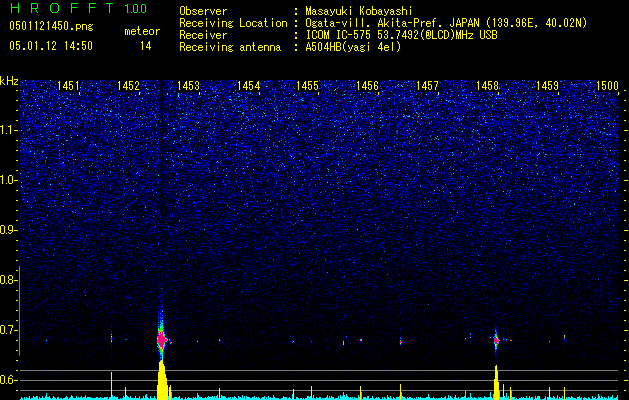Click the yellow power peak at 1458
Image resolution: width=629 pixels, height=400 pixels.
point(497,382)
